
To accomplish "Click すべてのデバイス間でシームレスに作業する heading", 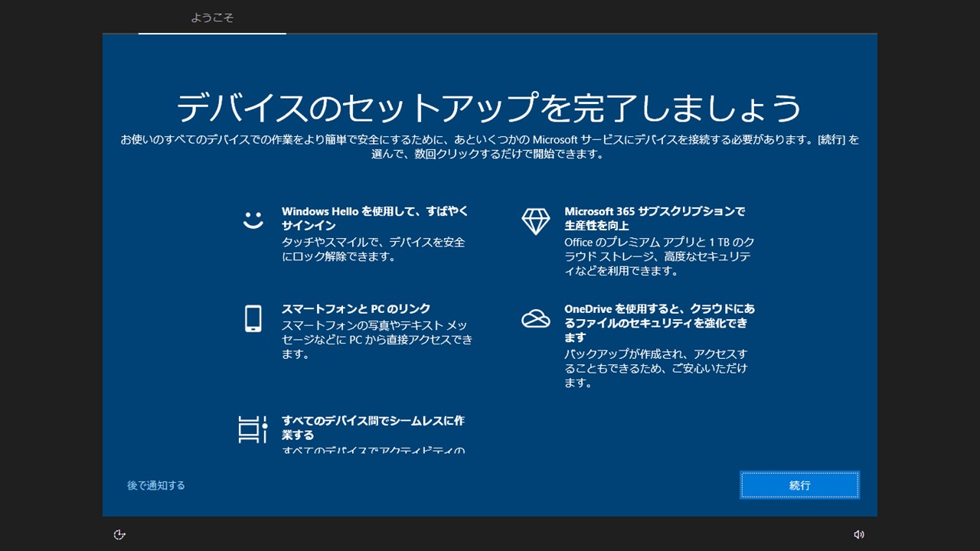I will point(373,428).
